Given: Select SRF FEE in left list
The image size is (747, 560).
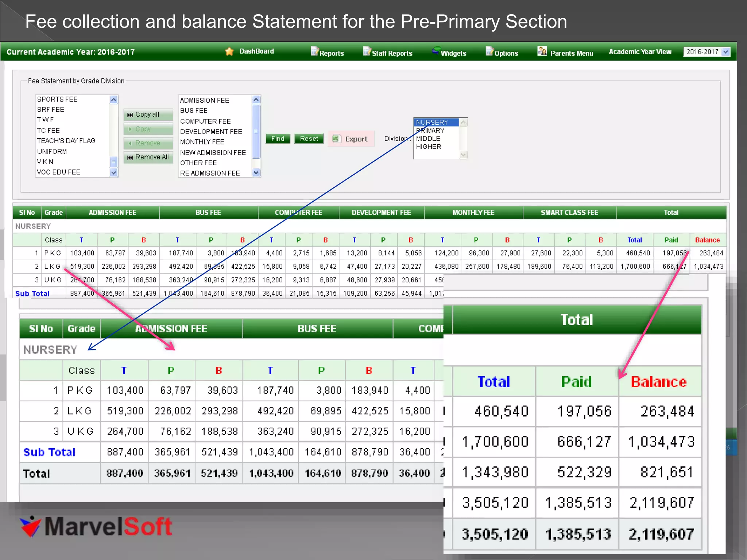Looking at the screenshot, I should pos(50,109).
